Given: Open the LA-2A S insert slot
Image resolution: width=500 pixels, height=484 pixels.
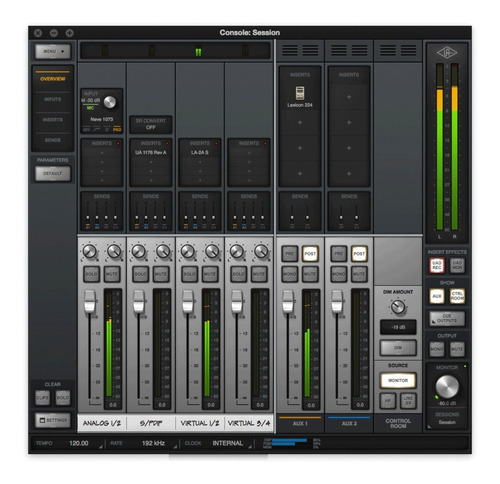Looking at the screenshot, I should (200, 153).
